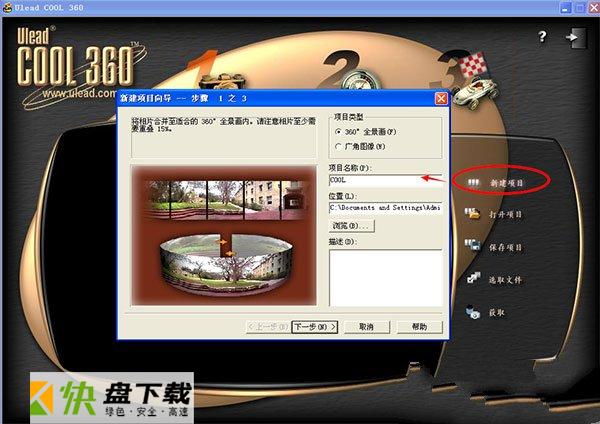Click the 项目名称 field containing COOL

tap(385, 180)
